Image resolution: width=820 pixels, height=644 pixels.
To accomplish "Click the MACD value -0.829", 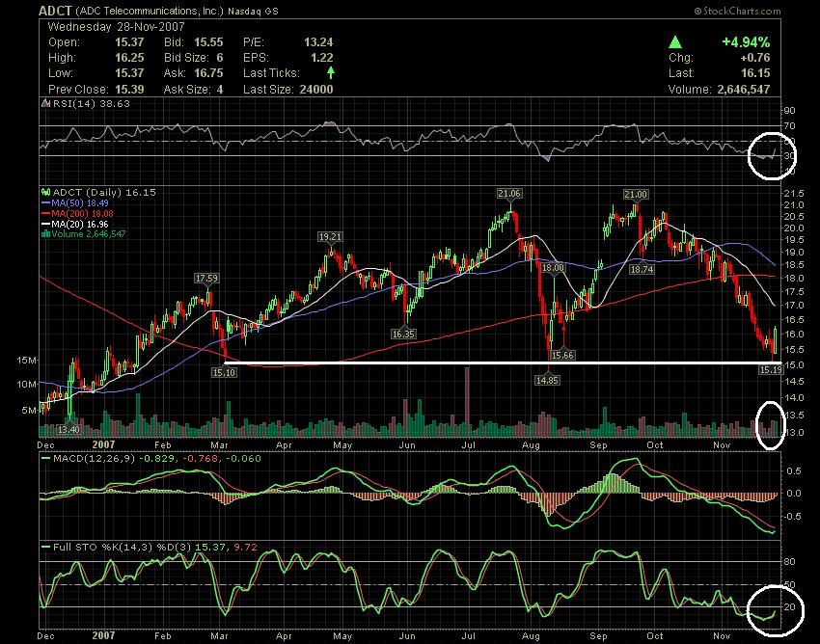I will [156, 459].
